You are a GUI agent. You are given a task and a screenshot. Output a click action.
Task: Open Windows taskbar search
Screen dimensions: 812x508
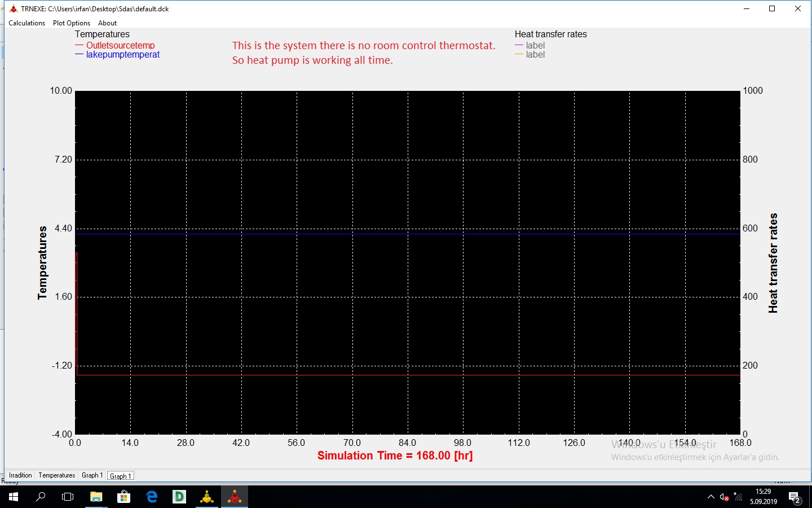point(41,497)
